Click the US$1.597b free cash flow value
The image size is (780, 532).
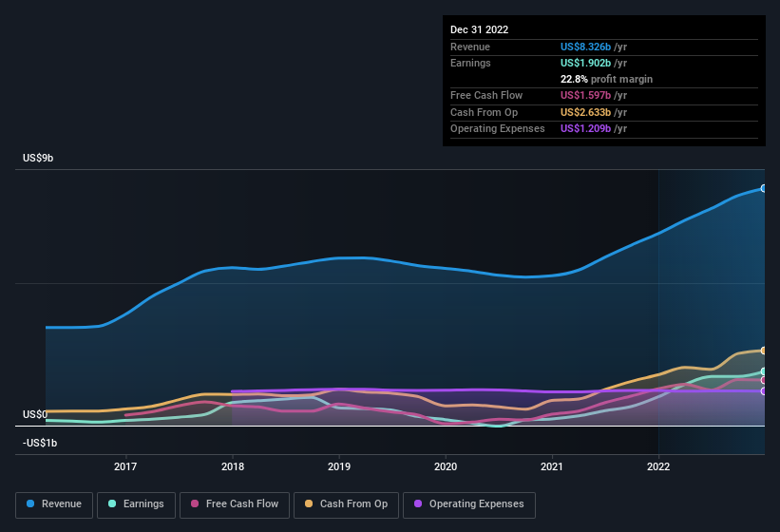pos(585,95)
